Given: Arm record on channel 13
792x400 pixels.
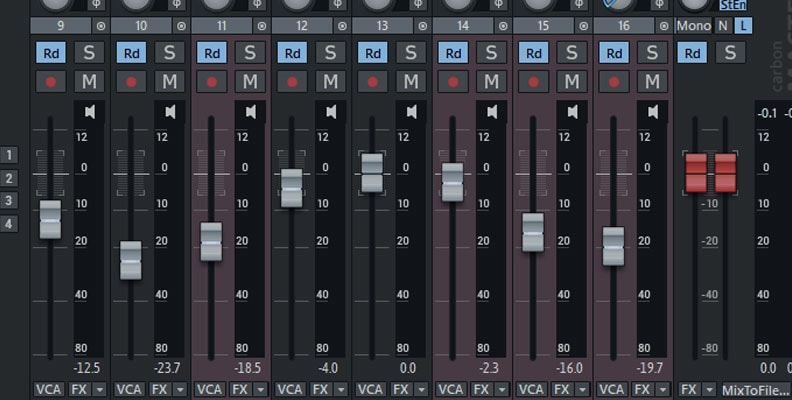Looking at the screenshot, I should click(371, 81).
